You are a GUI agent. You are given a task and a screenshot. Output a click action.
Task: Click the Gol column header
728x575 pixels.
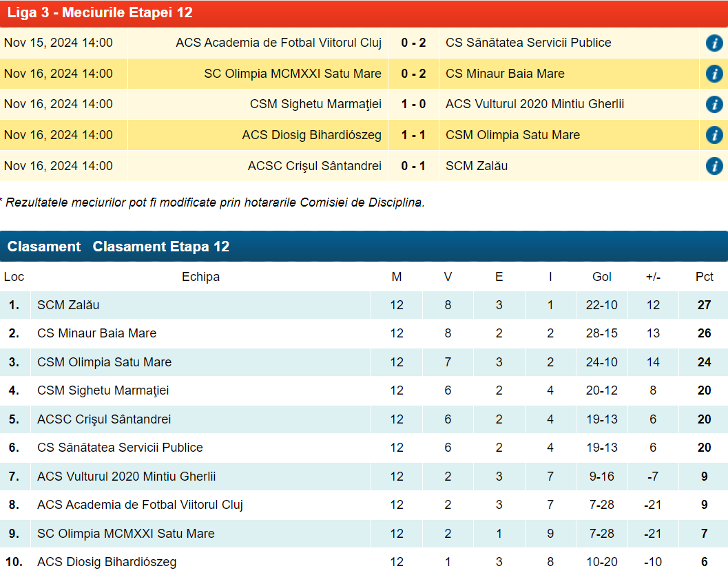click(601, 277)
